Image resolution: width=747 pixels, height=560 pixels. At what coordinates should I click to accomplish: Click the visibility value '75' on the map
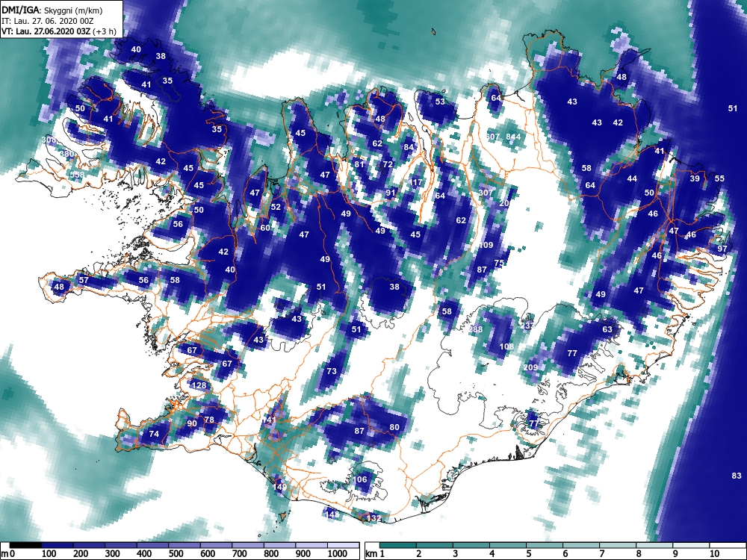tap(499, 263)
